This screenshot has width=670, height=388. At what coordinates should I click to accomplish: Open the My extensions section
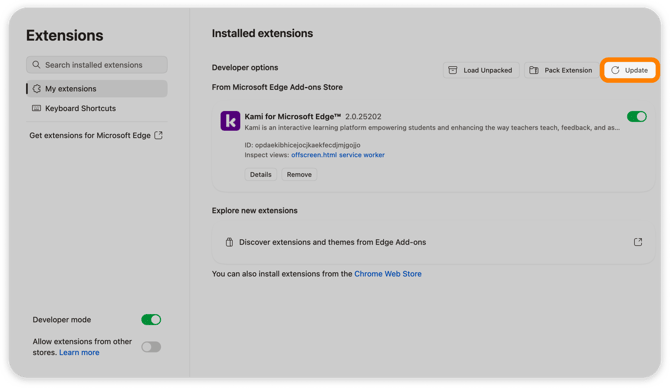pyautogui.click(x=97, y=88)
